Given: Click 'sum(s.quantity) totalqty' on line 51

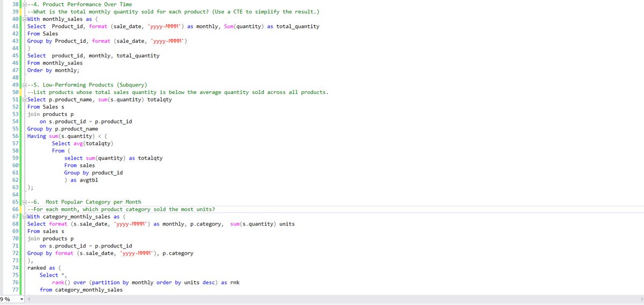Looking at the screenshot, I should click(135, 99).
